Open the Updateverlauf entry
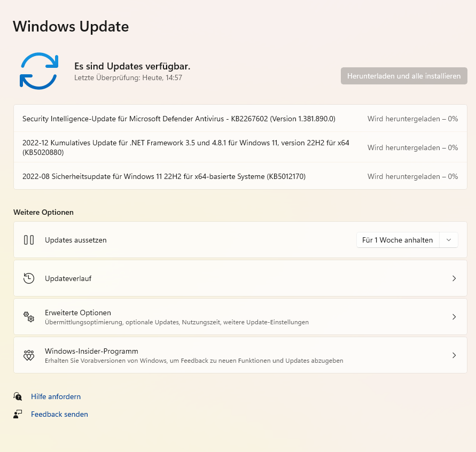 (240, 278)
